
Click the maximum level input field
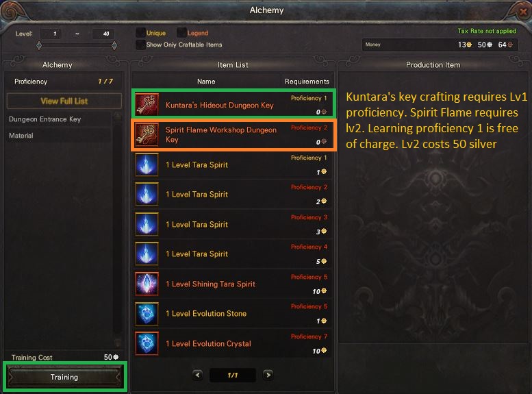coord(103,34)
